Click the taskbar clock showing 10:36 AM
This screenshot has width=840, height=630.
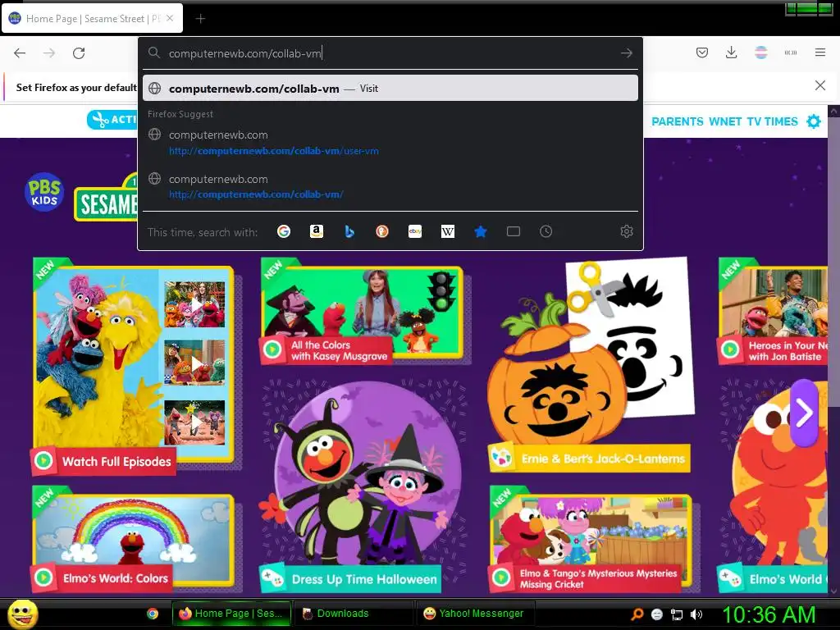769,614
